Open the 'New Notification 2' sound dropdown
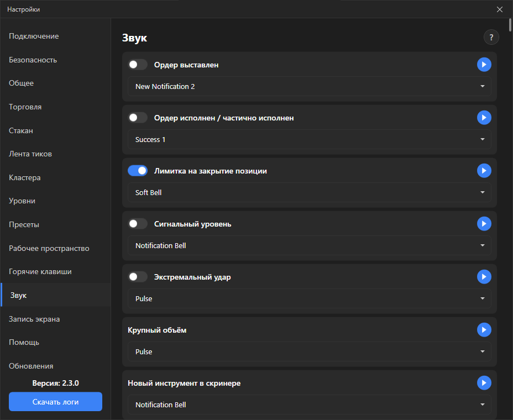Image resolution: width=513 pixels, height=420 pixels. [309, 86]
